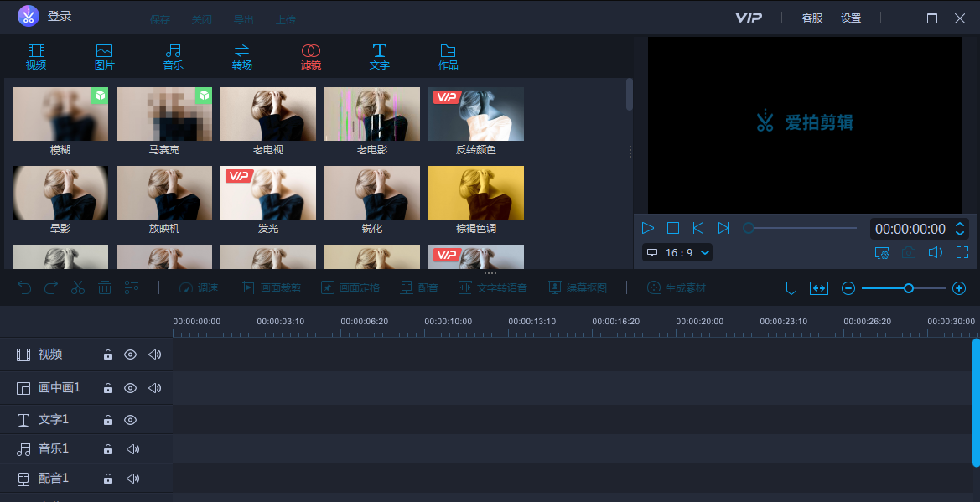Click the scissors cut tool on the timeline toolbar
This screenshot has width=980, height=502.
[78, 287]
